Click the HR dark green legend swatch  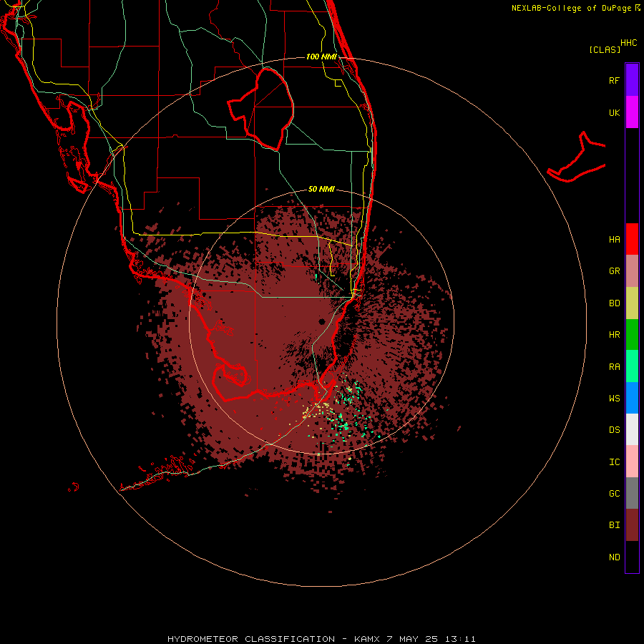(x=632, y=335)
